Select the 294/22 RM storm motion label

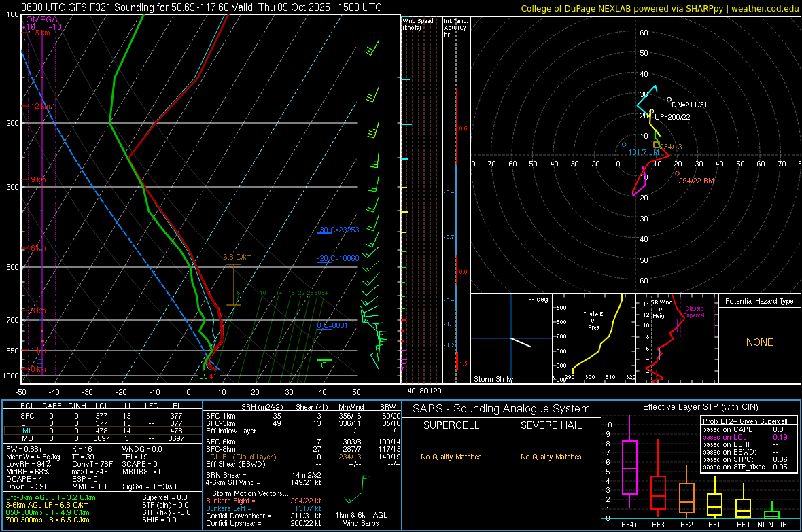tap(696, 181)
